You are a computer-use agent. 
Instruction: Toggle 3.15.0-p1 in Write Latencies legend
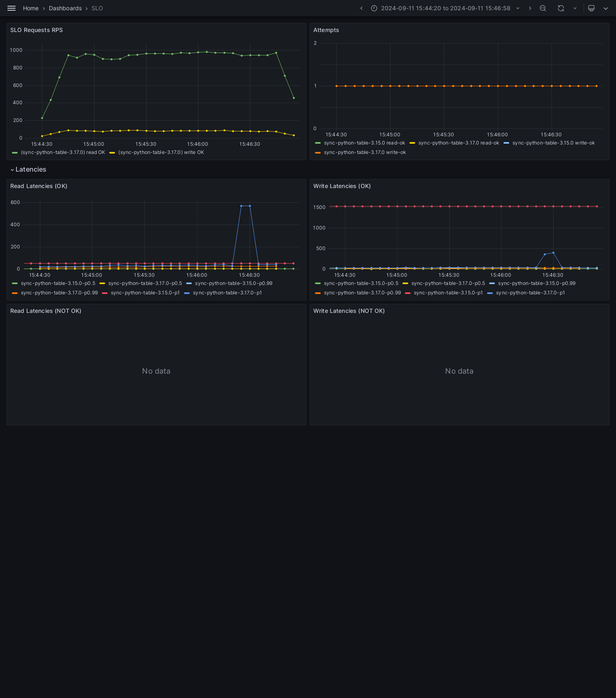pyautogui.click(x=448, y=293)
